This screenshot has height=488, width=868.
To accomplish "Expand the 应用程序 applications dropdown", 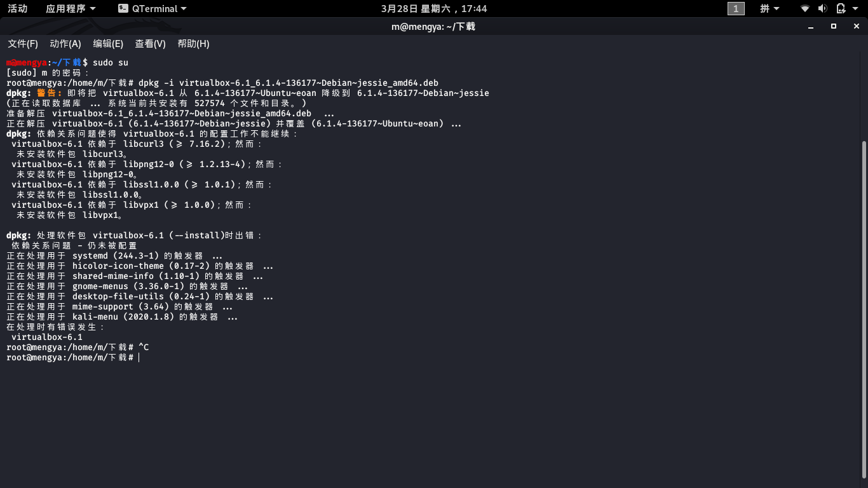I will 71,9.
